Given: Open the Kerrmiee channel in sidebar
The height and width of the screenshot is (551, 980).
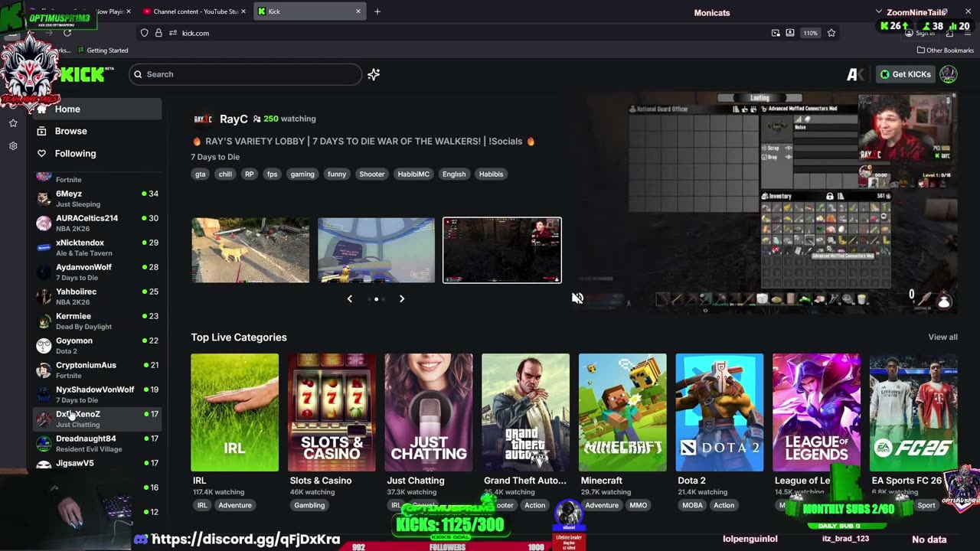Looking at the screenshot, I should [x=97, y=321].
